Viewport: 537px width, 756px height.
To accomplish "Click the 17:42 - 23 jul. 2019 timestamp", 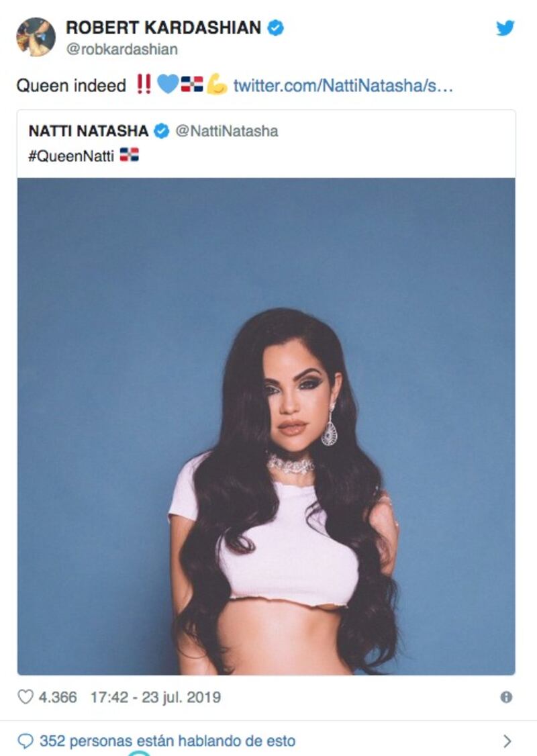I will (156, 697).
